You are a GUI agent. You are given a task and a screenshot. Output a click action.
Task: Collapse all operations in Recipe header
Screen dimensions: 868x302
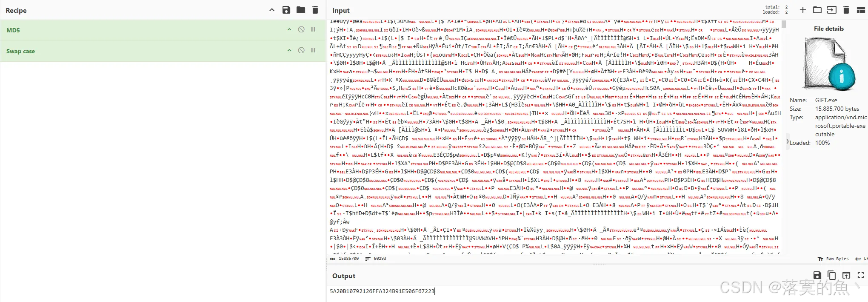tap(272, 10)
